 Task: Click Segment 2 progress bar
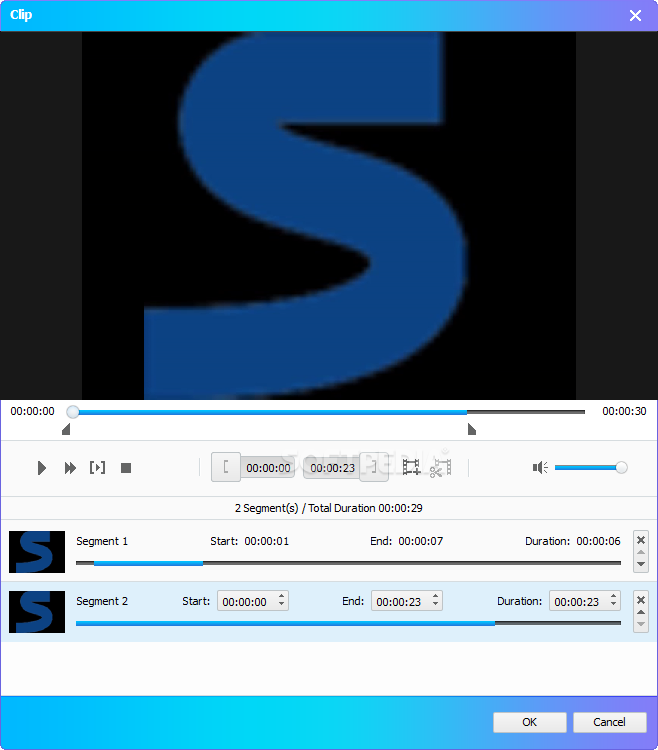point(348,623)
